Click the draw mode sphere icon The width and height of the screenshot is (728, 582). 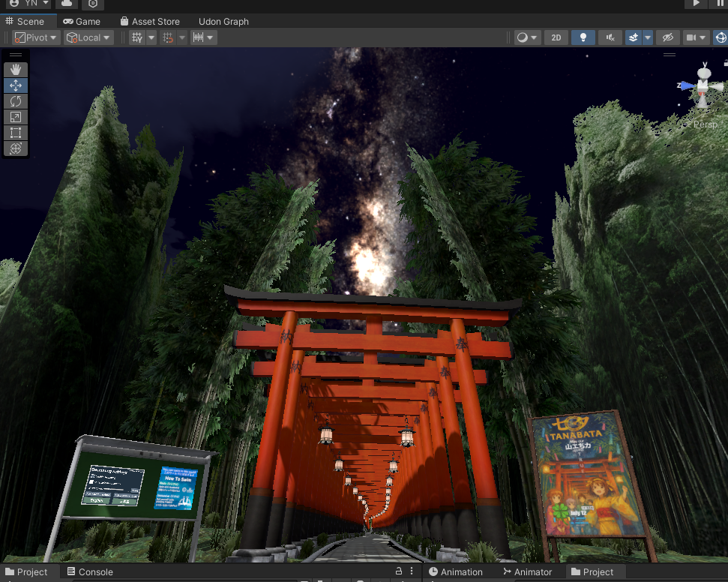point(523,37)
